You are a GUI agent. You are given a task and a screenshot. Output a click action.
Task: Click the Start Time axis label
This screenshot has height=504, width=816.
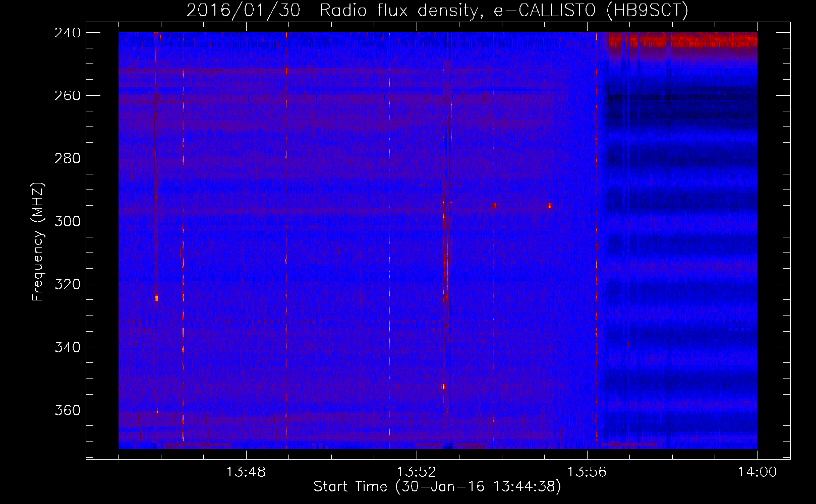437,487
